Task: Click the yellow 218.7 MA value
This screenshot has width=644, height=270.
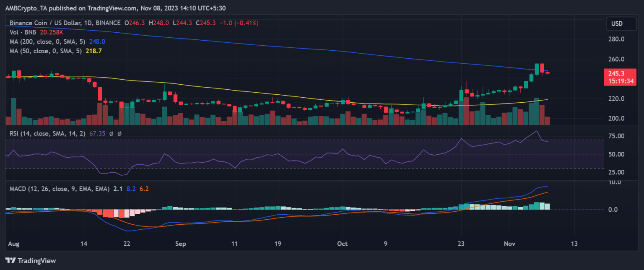Action: tap(93, 50)
